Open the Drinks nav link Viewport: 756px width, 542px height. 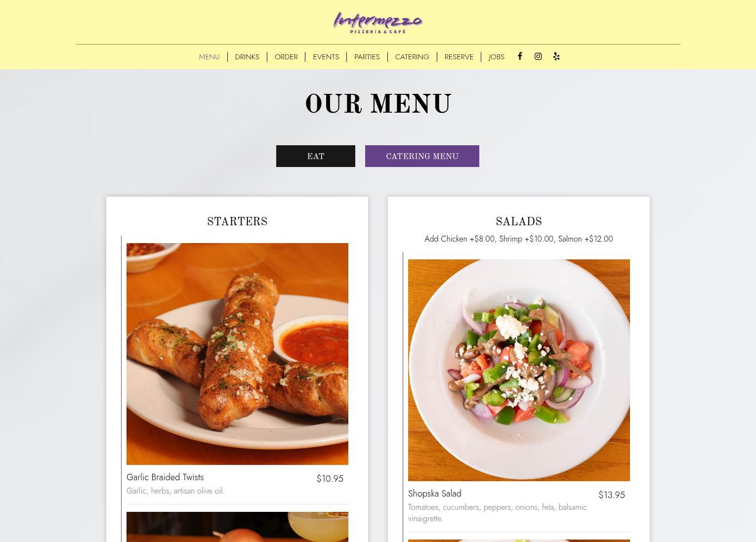coord(247,57)
